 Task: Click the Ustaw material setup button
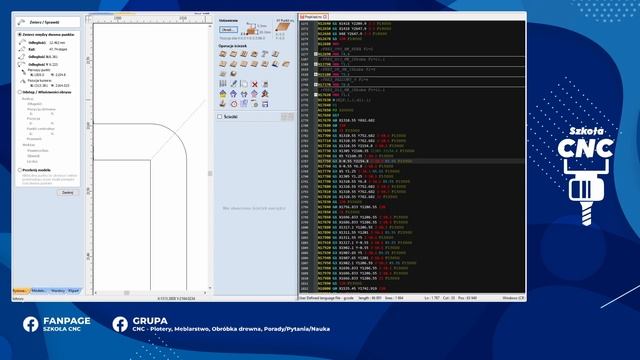[x=228, y=30]
